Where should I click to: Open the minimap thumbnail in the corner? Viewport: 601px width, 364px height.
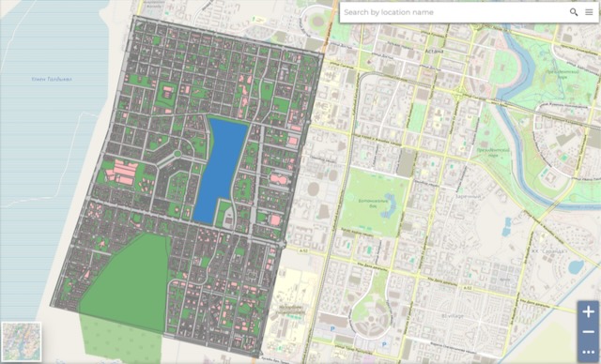point(22,341)
